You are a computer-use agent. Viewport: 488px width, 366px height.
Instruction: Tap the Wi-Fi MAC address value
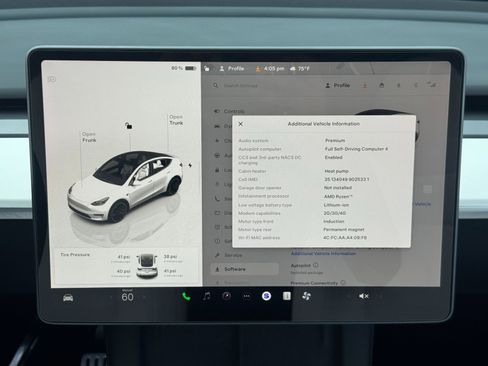pos(345,238)
